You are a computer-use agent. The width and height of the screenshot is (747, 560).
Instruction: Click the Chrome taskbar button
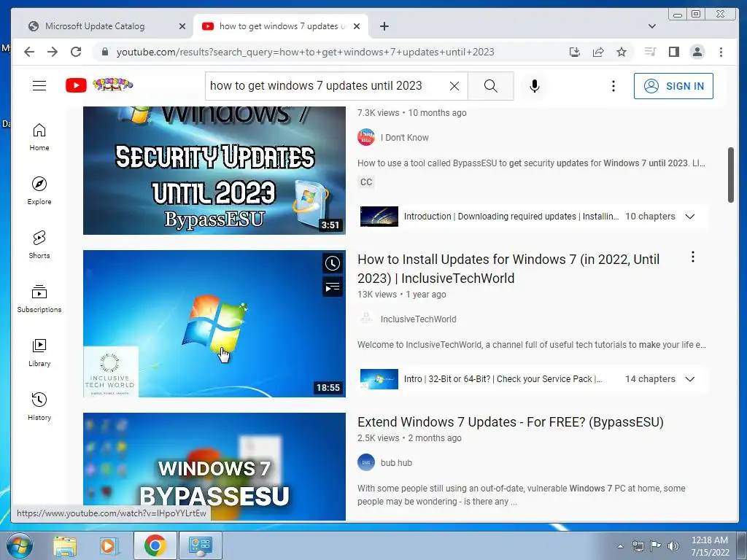click(x=155, y=545)
